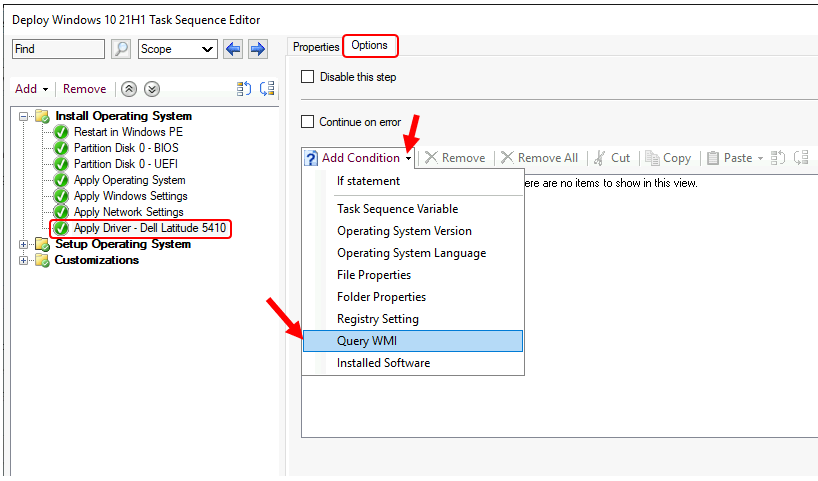Select Partition Disk 0 - BIOS step

pyautogui.click(x=126, y=148)
